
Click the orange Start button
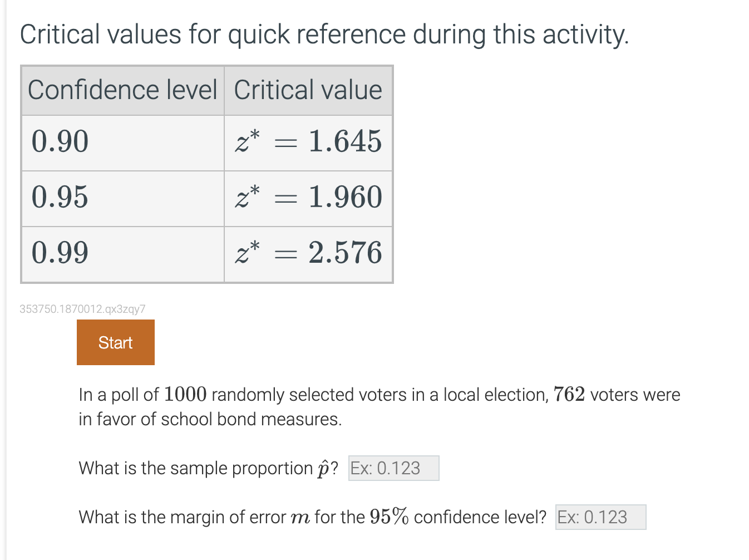(x=115, y=342)
